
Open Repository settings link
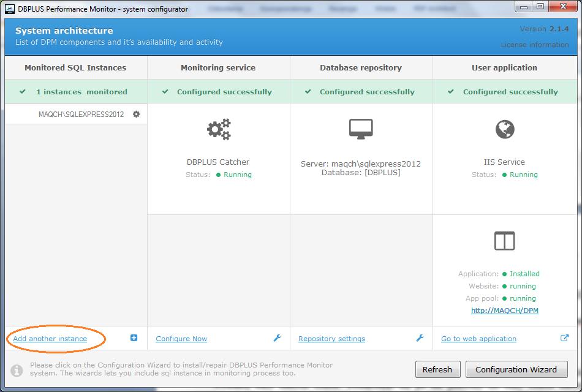coord(331,339)
